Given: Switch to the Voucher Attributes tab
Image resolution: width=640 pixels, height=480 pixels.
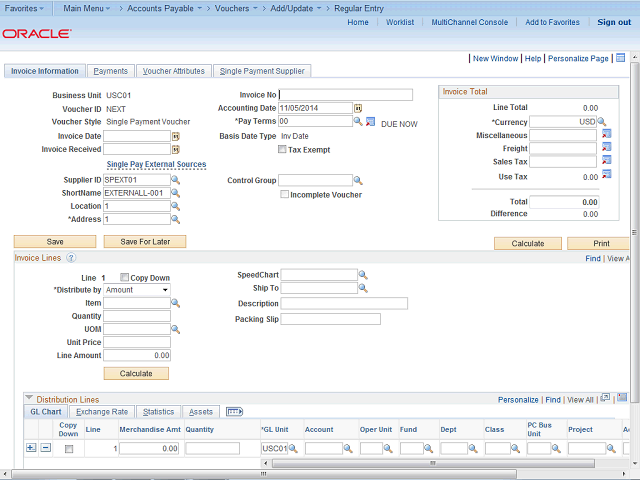Looking at the screenshot, I should 174,71.
